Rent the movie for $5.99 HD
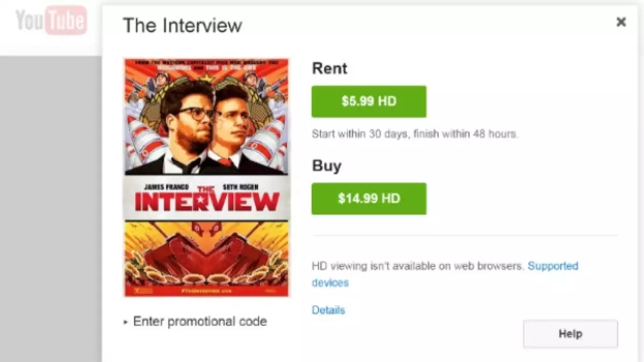 [369, 101]
